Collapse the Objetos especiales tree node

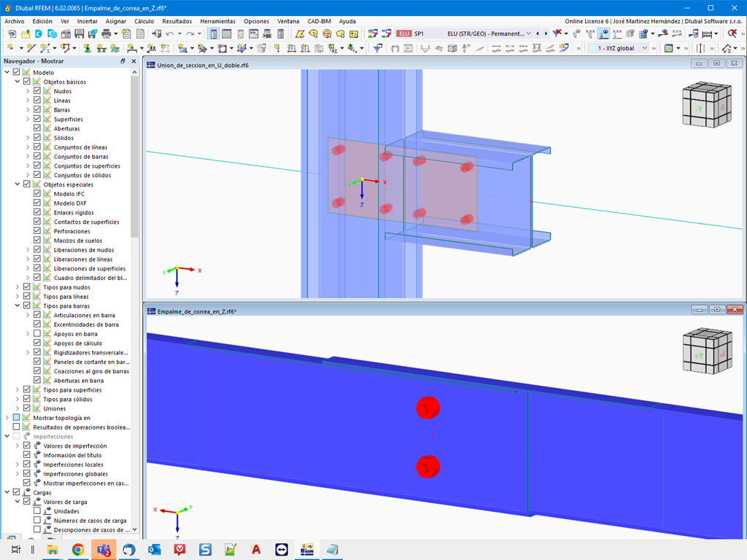(18, 184)
